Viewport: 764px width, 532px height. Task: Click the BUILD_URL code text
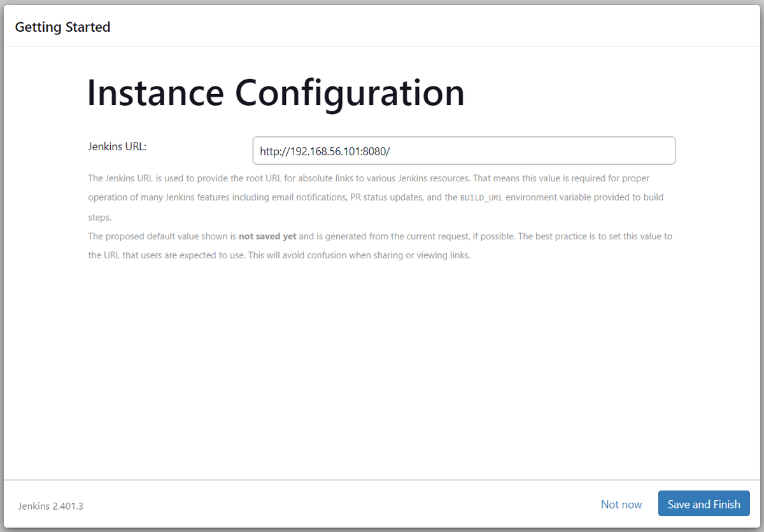click(481, 198)
